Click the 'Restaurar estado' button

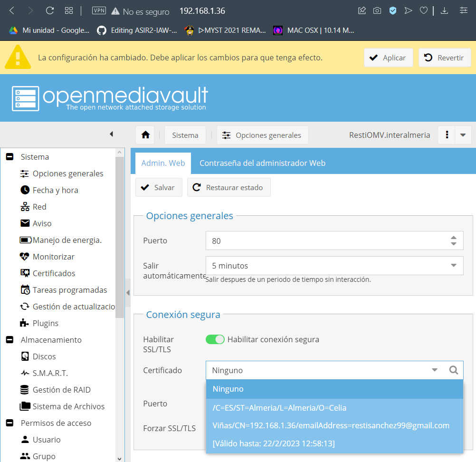click(x=228, y=188)
